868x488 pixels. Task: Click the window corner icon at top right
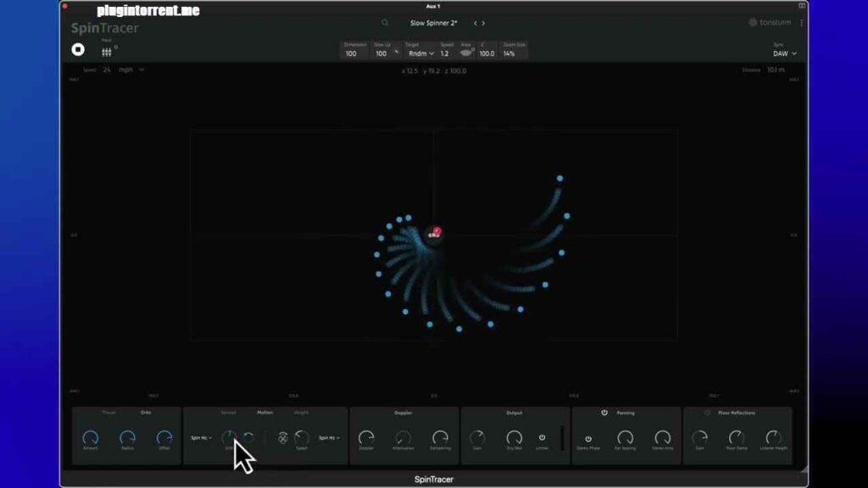pos(802,6)
